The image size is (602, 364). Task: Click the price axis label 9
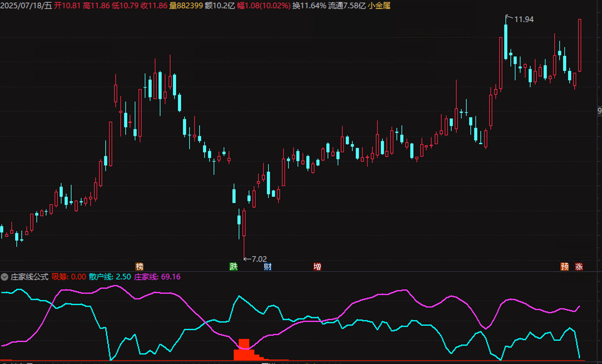coord(599,111)
